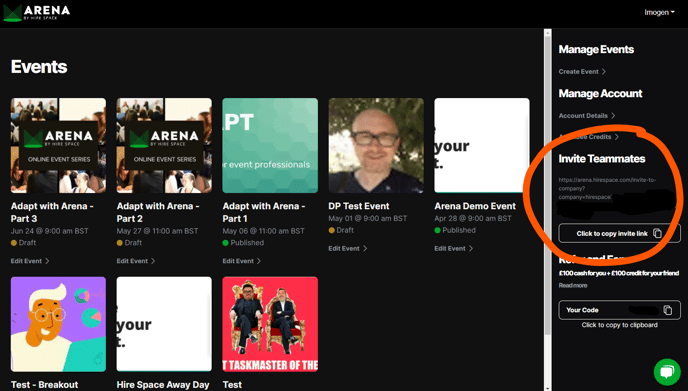Image resolution: width=688 pixels, height=391 pixels.
Task: Click the Test - Breakout title
Action: [44, 385]
